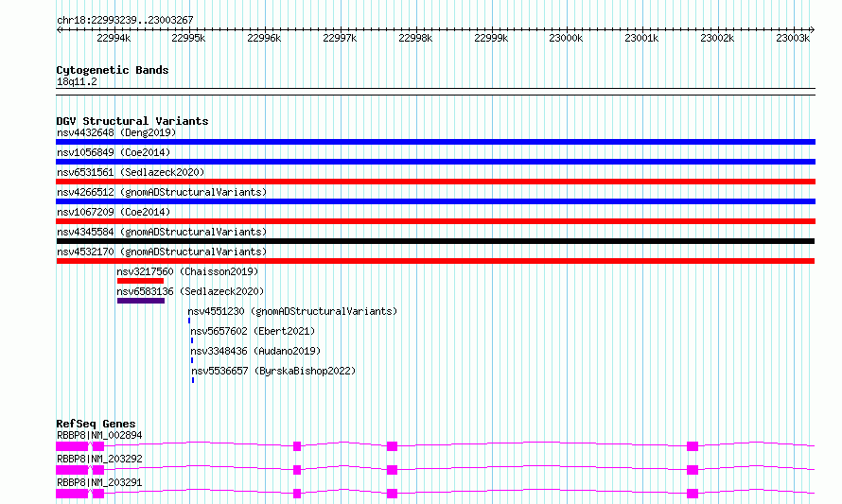Screen dimensions: 842x504
Task: Click the 22997k ruler label
Action: (x=340, y=38)
